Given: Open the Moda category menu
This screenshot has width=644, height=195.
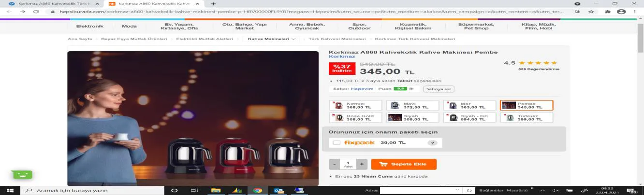Looking at the screenshot, I should [x=129, y=27].
